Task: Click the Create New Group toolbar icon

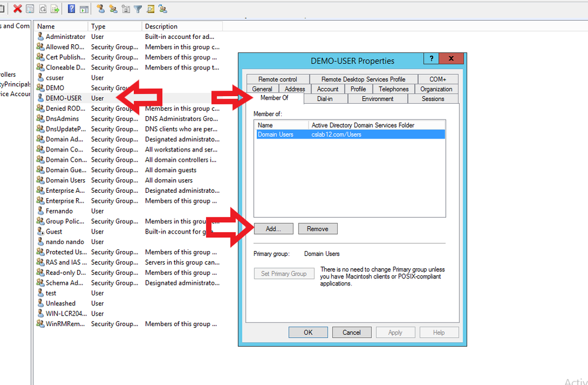Action: [x=113, y=9]
